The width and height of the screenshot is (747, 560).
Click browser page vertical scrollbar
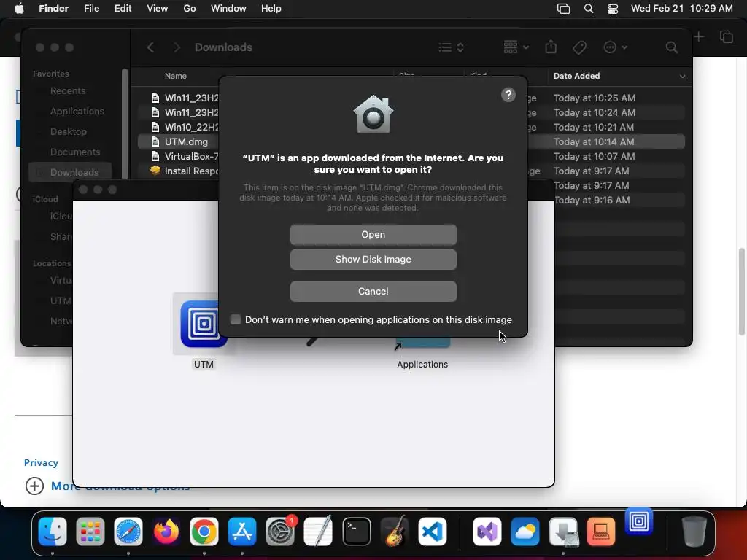[741, 292]
